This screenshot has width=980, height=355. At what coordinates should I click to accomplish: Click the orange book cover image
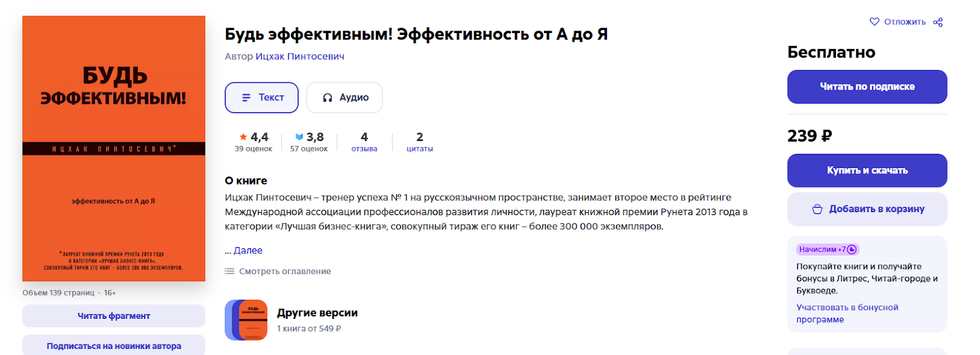click(114, 148)
